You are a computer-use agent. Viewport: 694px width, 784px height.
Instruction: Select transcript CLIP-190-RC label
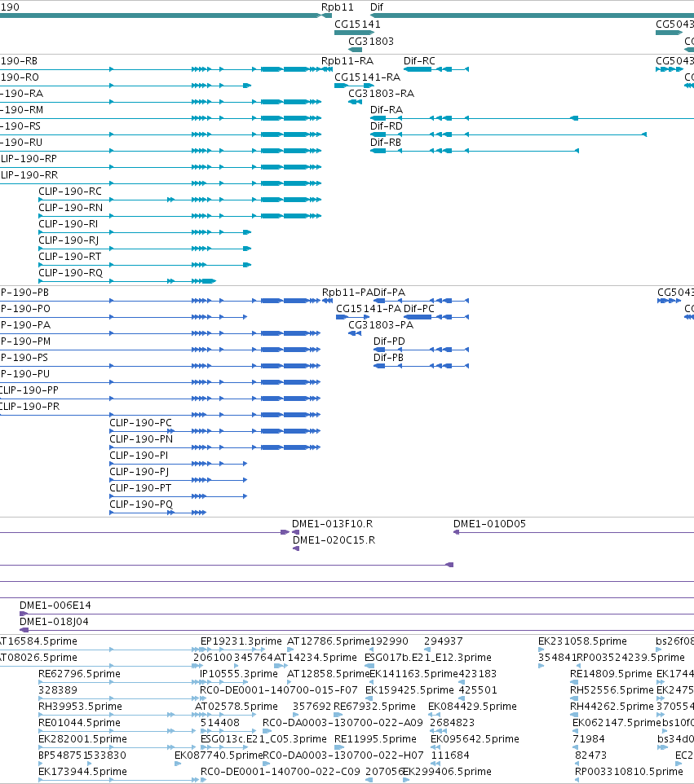70,191
